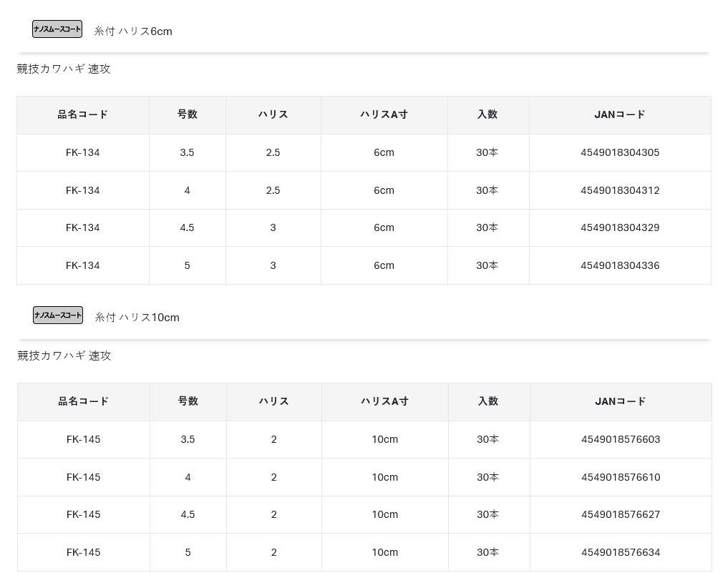Click the FK-134 cell in the 4.5号 row
728x588 pixels.
point(83,227)
